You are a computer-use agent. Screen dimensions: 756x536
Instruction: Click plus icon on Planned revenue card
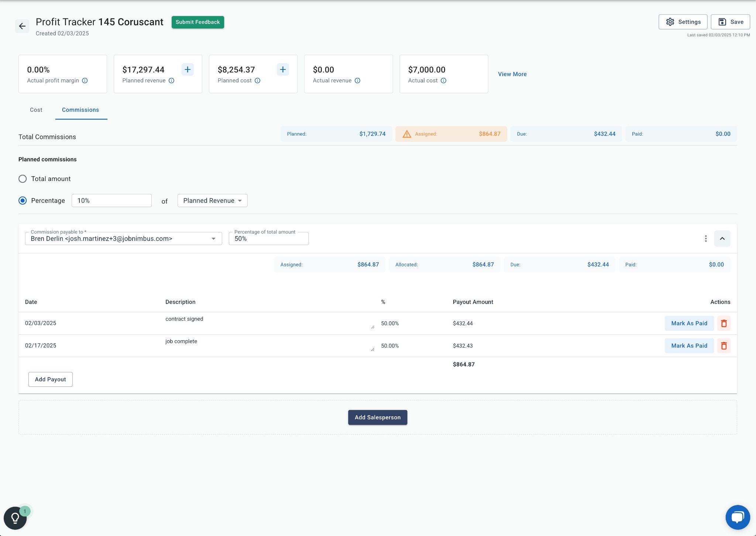tap(188, 69)
